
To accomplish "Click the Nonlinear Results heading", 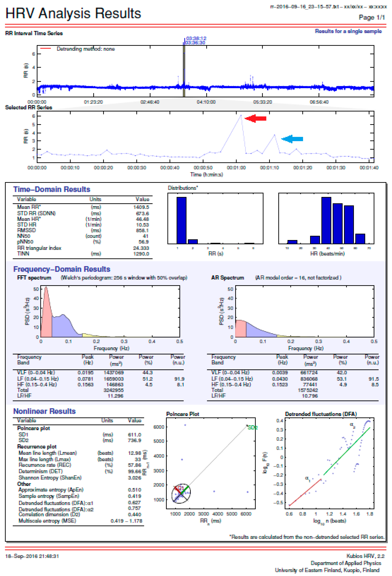I will [x=44, y=411].
